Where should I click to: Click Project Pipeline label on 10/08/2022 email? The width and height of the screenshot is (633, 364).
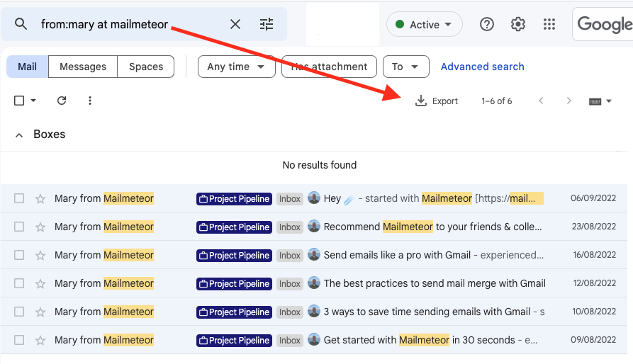234,312
